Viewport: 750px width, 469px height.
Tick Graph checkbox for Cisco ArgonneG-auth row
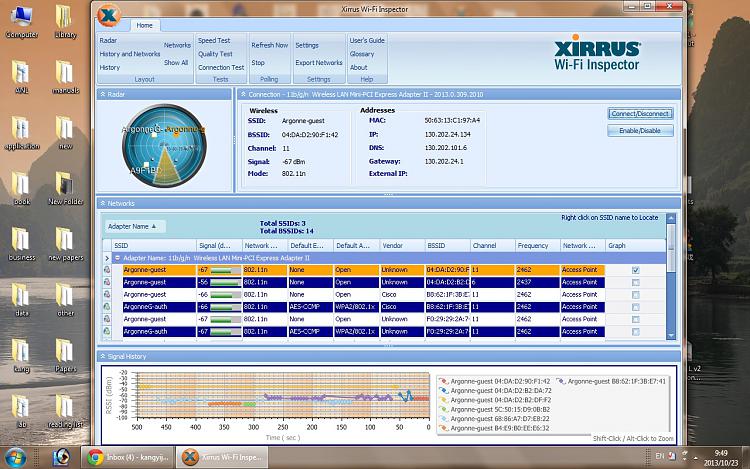point(635,307)
